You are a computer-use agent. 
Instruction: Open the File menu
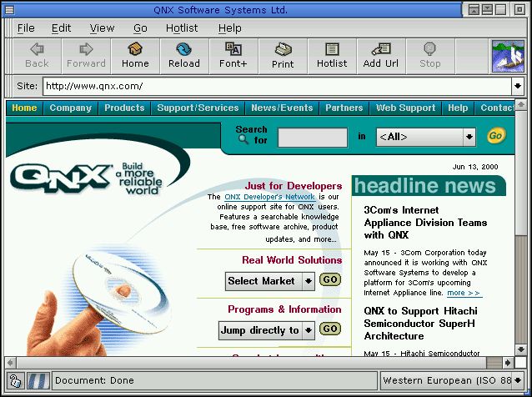click(x=26, y=28)
